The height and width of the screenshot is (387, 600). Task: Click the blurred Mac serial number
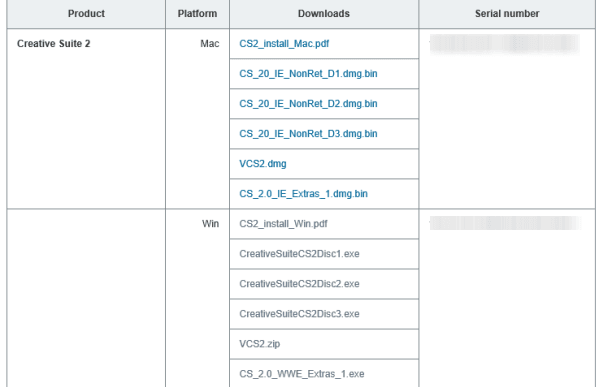[504, 44]
